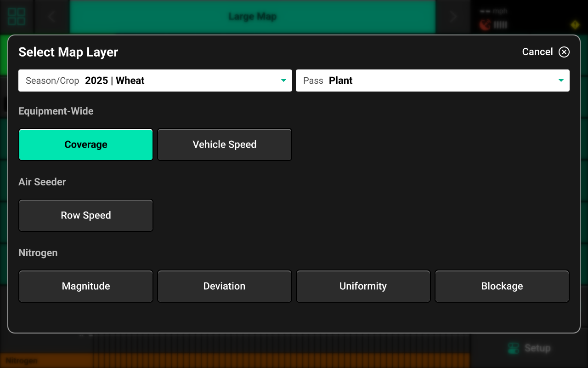
Task: Open the grid home screen icon
Action: (17, 17)
